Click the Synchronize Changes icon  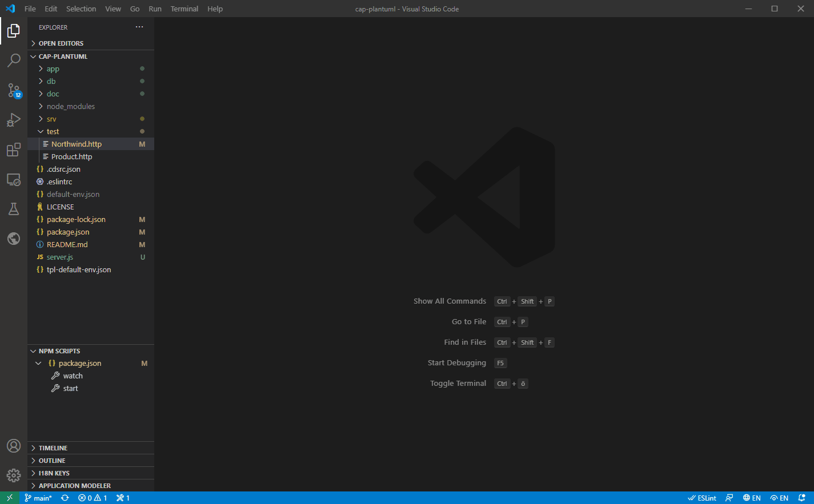[65, 498]
